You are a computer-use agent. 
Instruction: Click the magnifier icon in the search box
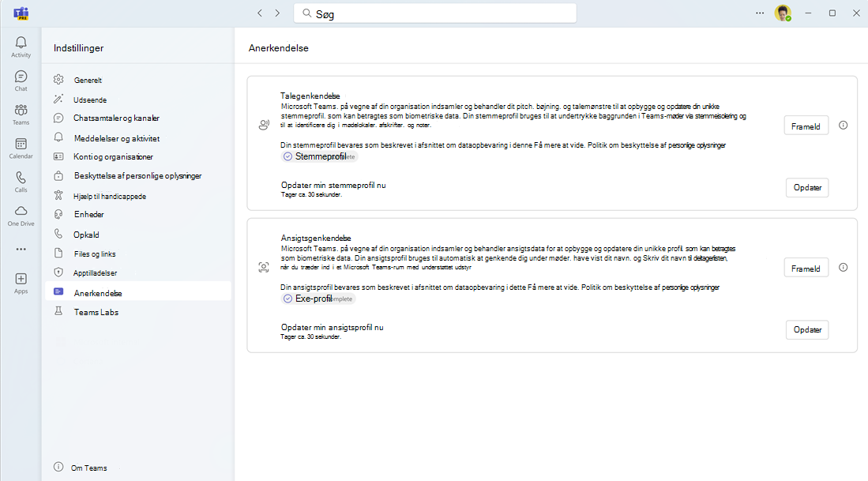point(306,13)
